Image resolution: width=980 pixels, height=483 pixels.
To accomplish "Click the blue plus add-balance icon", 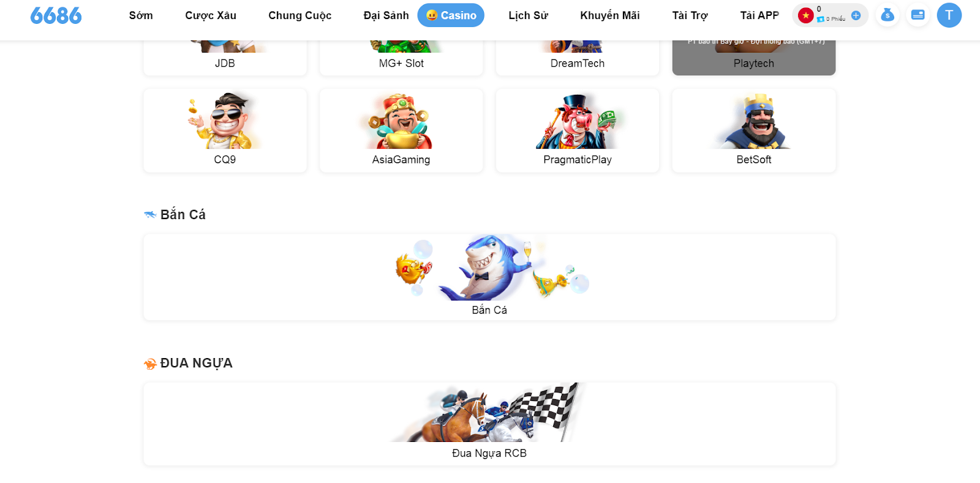I will tap(856, 15).
